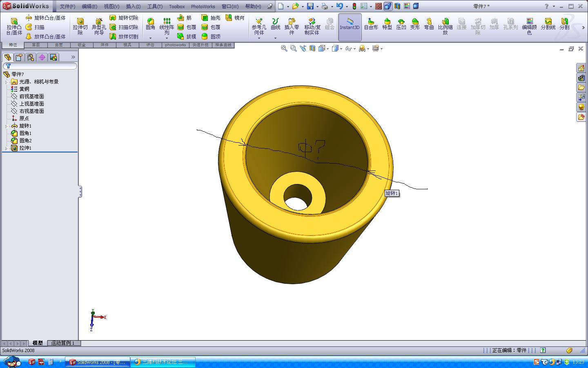Click the 旋转凸台/基体 revolve boss tool
588x368 pixels.
(45, 18)
